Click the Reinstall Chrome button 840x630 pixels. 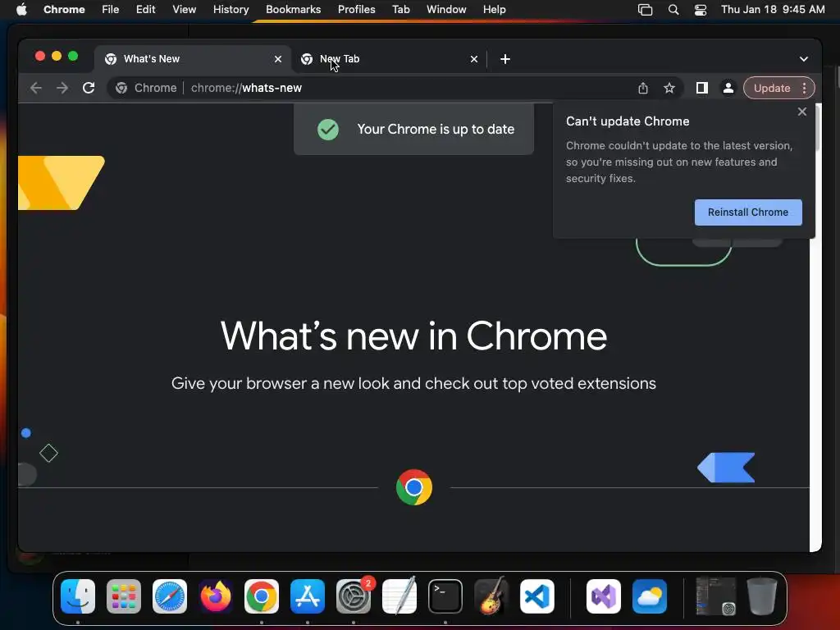[748, 212]
